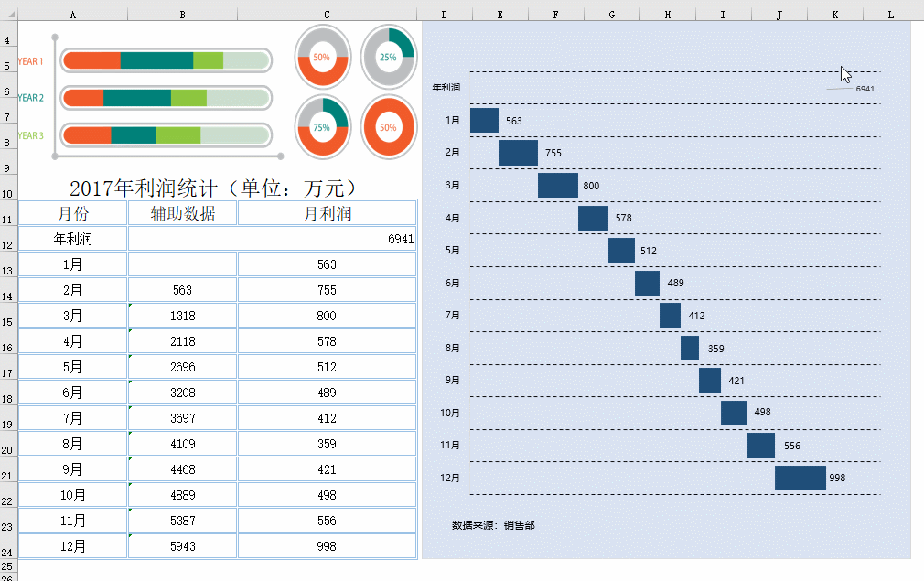Click the YEAR 3 progress bar
924x581 pixels.
pos(167,135)
